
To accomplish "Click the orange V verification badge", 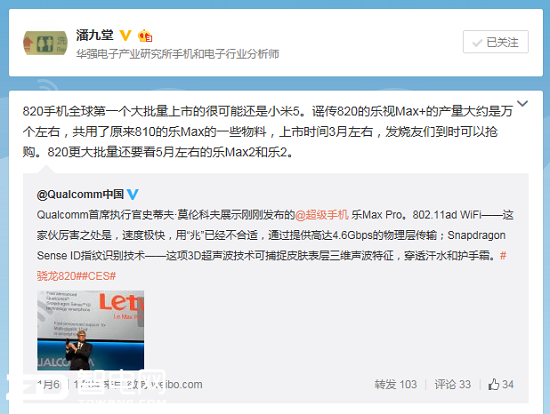I will 125,35.
